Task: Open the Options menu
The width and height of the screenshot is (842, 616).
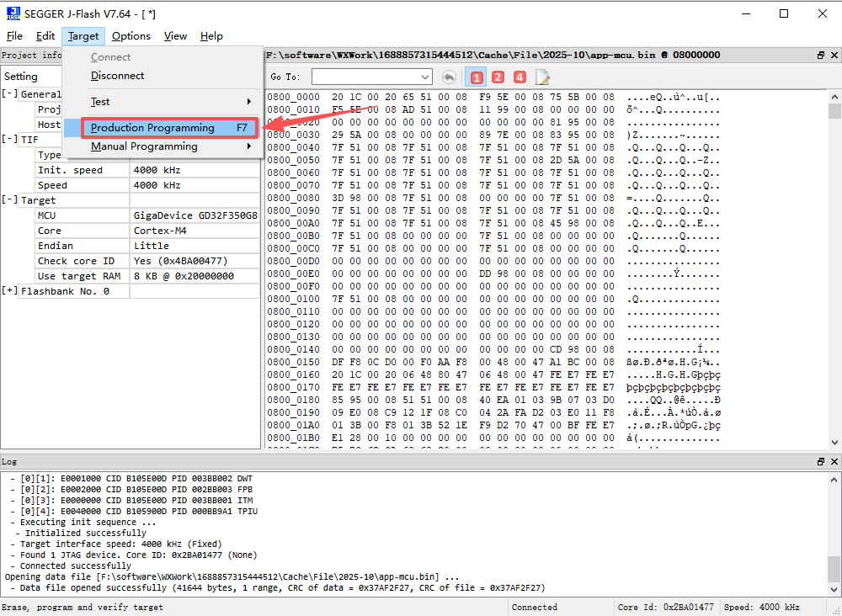Action: (x=131, y=36)
